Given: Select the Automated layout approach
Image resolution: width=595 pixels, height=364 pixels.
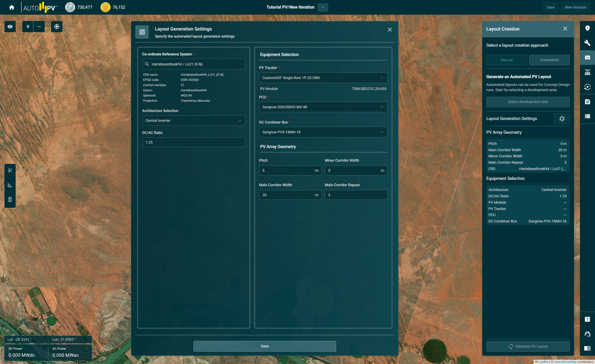Looking at the screenshot, I should coord(549,60).
